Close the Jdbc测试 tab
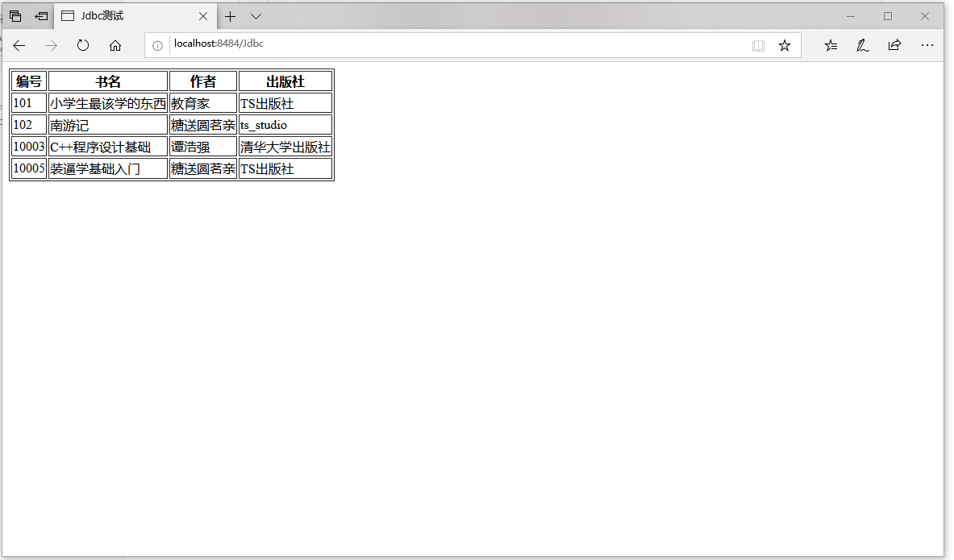Screen dimensions: 954x560 point(202,15)
